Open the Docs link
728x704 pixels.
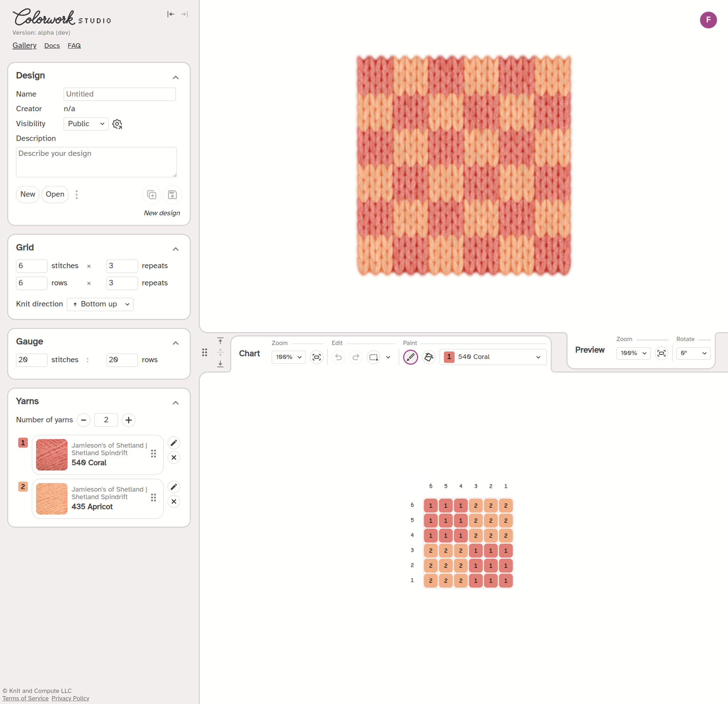[52, 45]
